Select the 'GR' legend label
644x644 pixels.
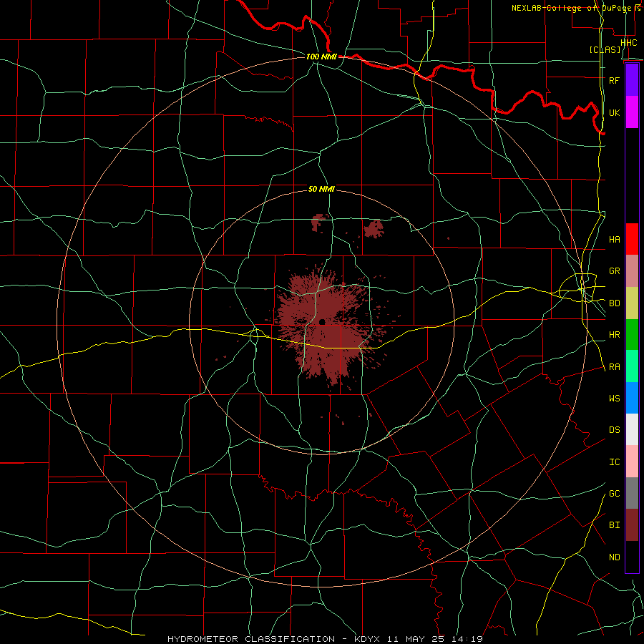pos(614,271)
